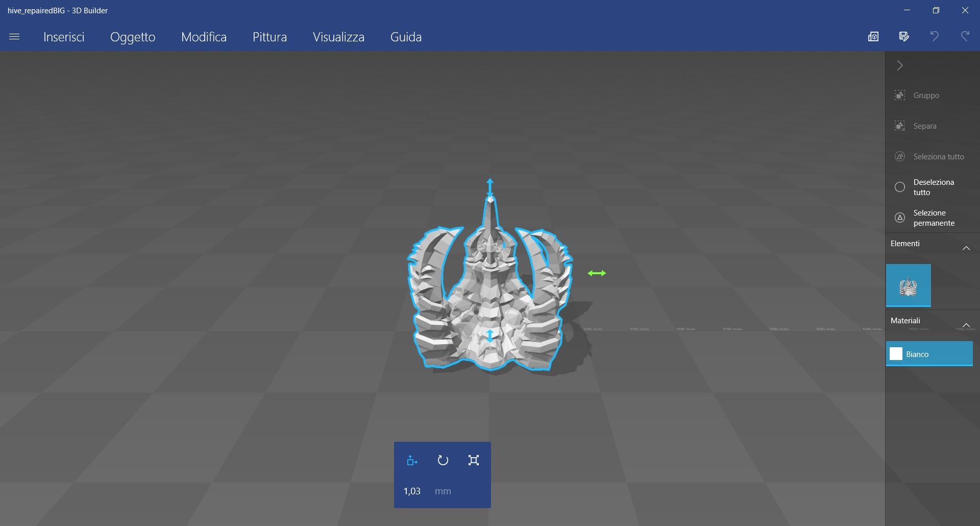
Task: Click the Deseleziona tutto circle icon
Action: point(900,187)
